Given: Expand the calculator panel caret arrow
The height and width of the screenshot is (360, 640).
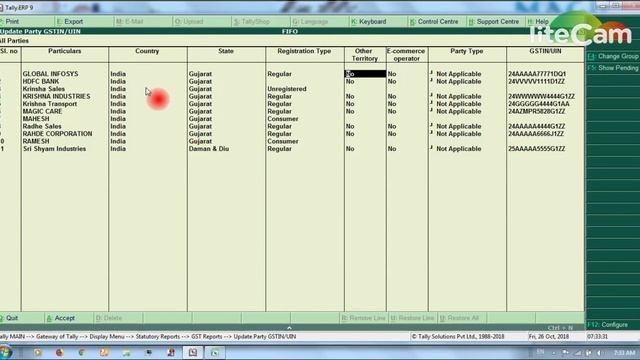Looking at the screenshot, I should [289, 328].
